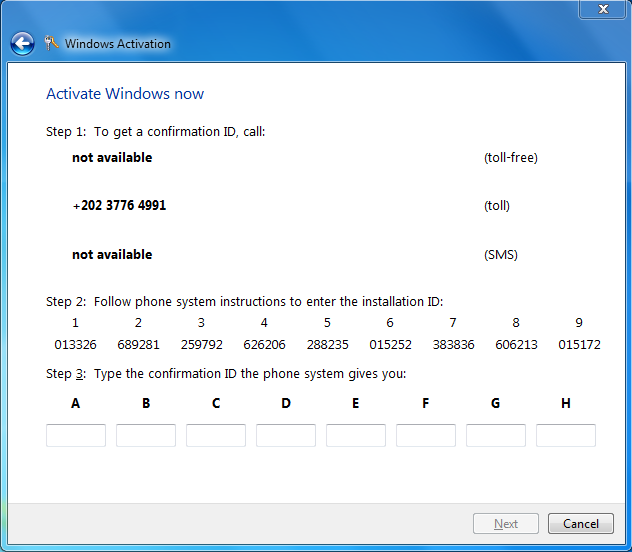
Task: Click the 'Windows Activation' title text
Action: point(118,44)
